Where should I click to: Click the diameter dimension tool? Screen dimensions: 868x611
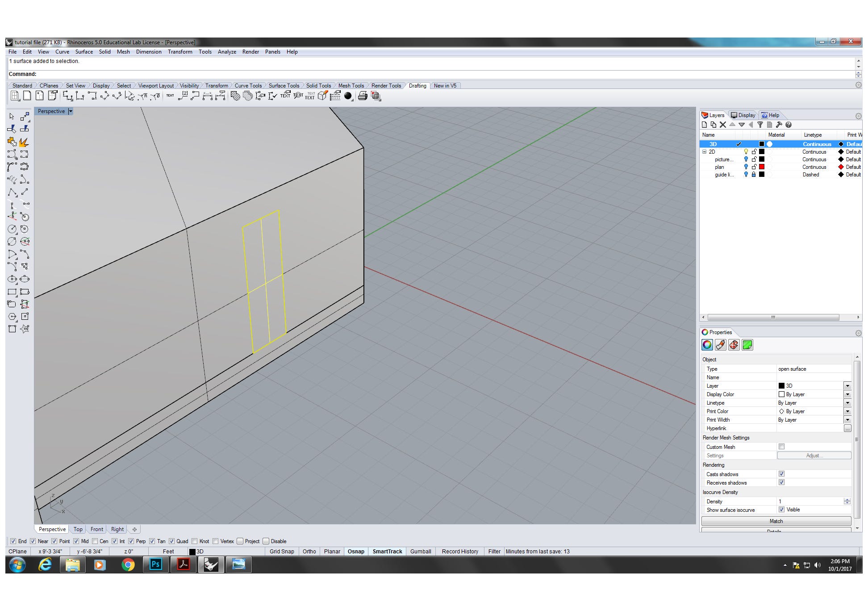click(x=155, y=96)
